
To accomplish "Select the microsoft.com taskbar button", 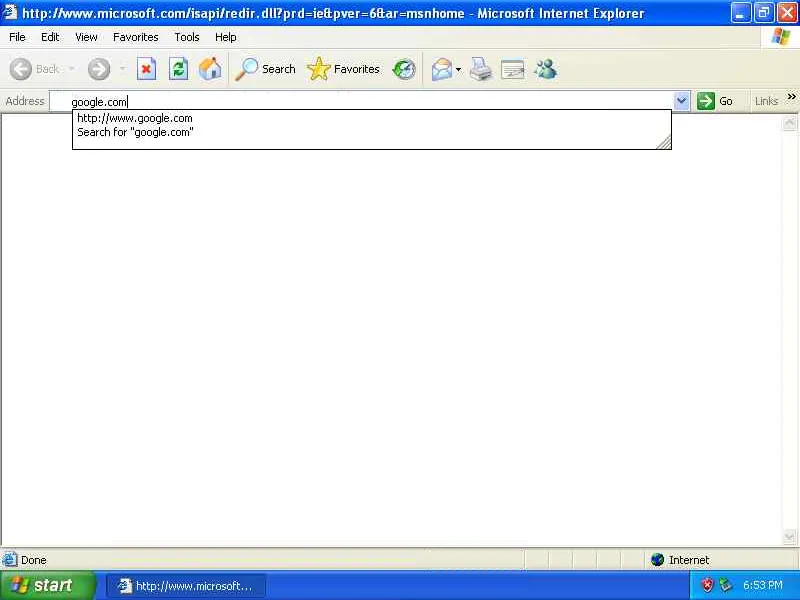I will pyautogui.click(x=186, y=586).
